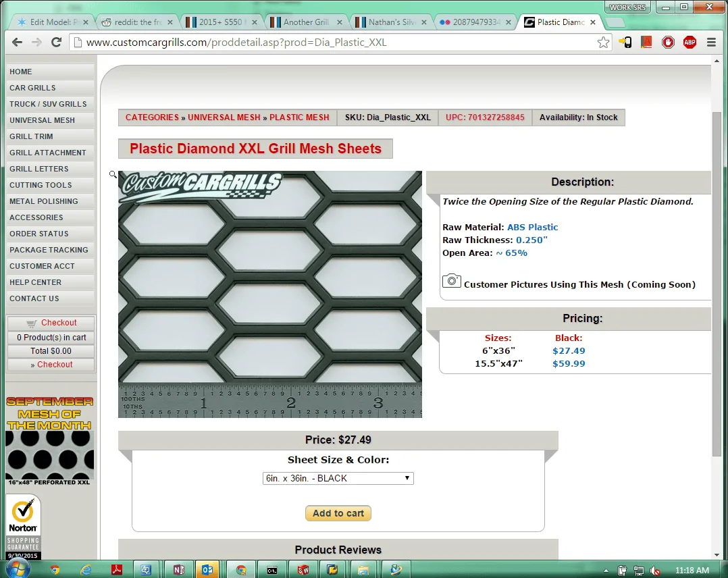Open PACKAGE TRACKING in the sidebar
Viewport: 728px width, 578px height.
49,250
